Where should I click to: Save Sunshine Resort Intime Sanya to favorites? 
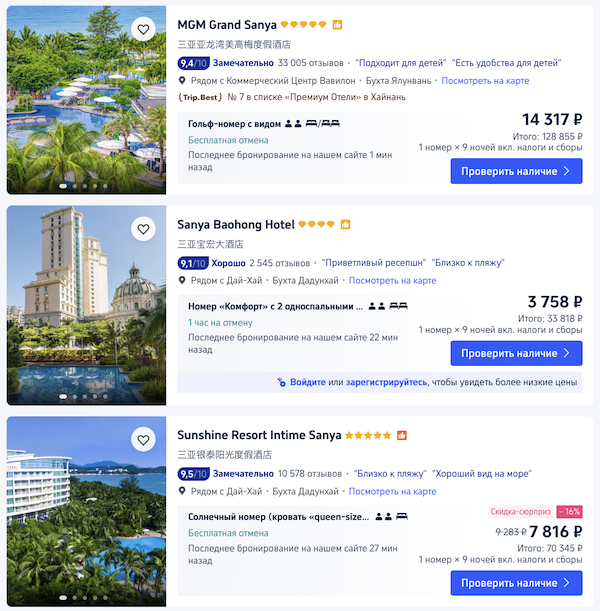(x=144, y=440)
